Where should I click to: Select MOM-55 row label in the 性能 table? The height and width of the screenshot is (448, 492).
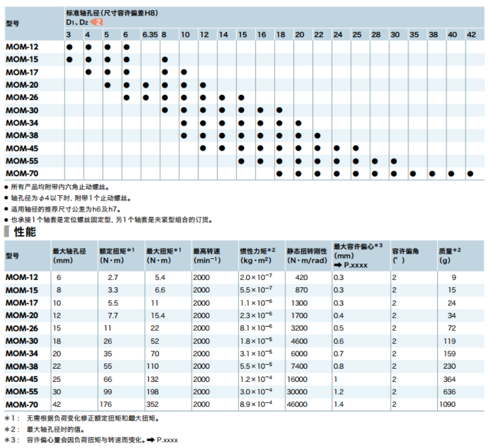22,392
